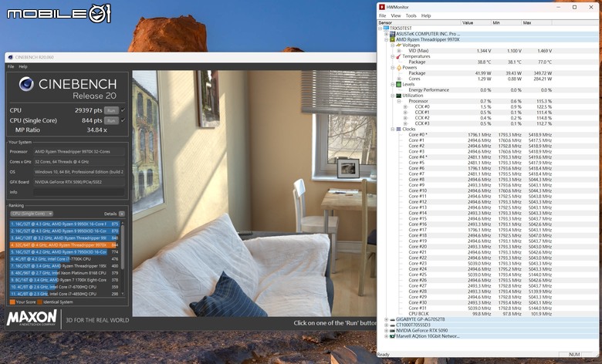Click the HWMonitor app icon in title bar
Screen dimensions: 602x364
(x=382, y=7)
